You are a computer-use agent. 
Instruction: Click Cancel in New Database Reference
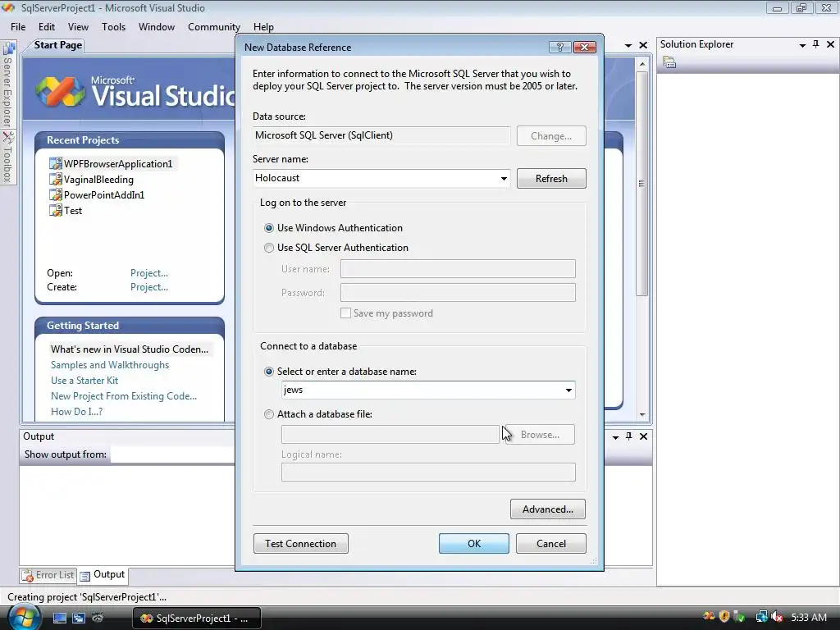click(x=551, y=544)
